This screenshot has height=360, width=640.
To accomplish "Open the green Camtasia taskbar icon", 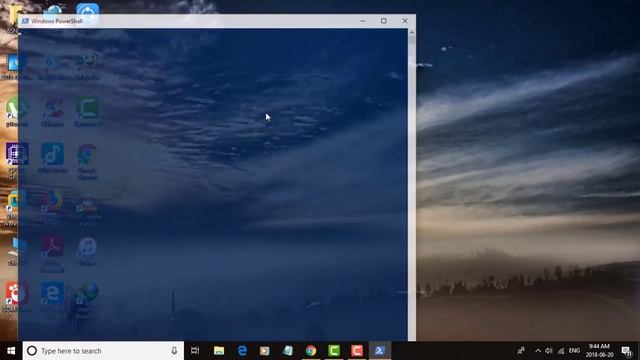I will (334, 351).
